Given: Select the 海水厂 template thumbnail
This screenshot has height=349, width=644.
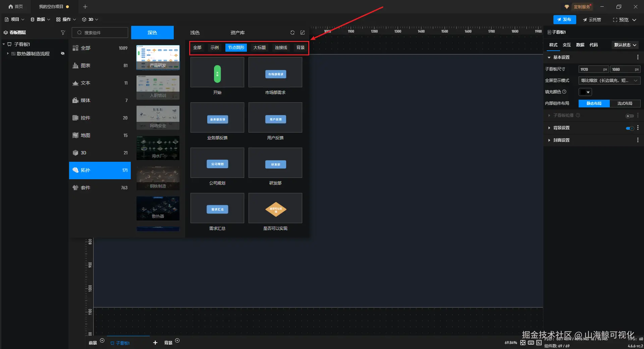Looking at the screenshot, I should [x=158, y=148].
